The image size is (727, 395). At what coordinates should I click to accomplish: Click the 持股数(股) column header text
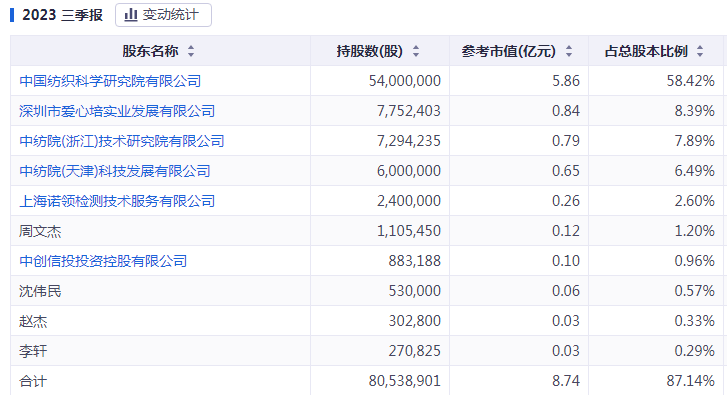pos(370,51)
